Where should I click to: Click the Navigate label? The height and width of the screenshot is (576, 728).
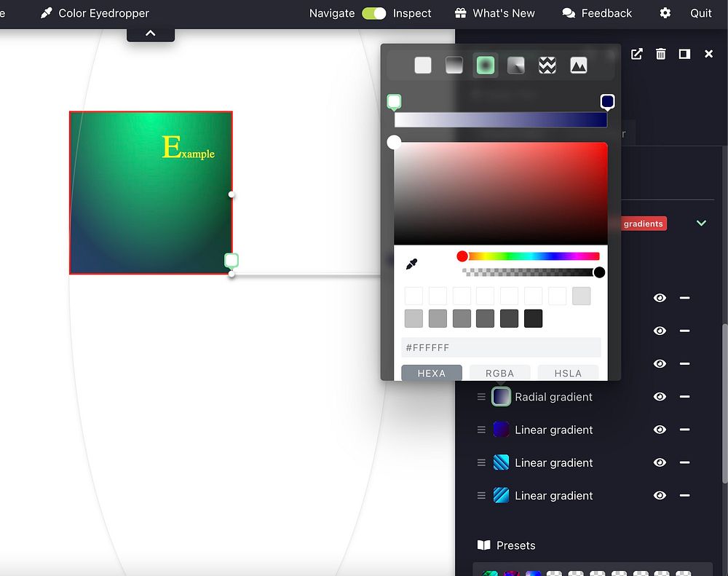[x=332, y=13]
